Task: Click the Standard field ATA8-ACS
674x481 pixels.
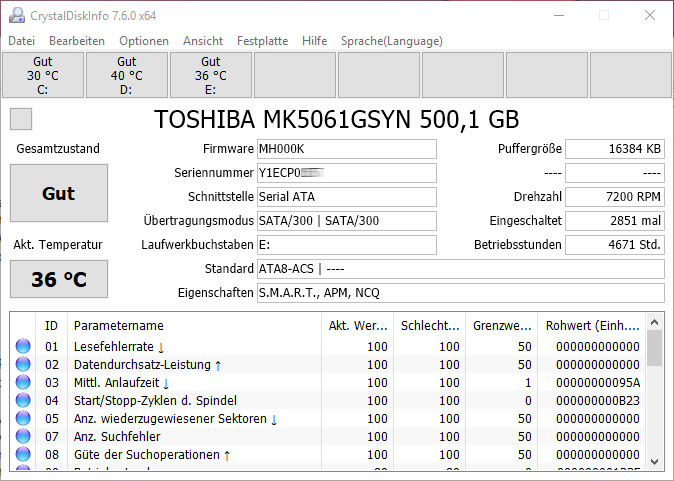Action: (461, 269)
